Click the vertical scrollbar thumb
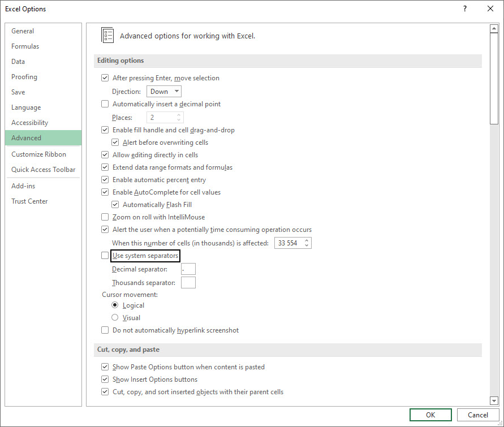 (494, 79)
